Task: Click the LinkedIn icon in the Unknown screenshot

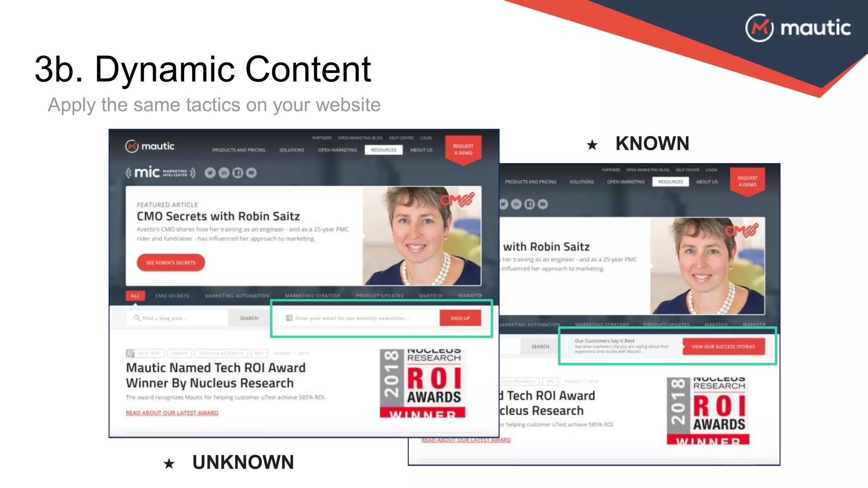Action: click(224, 173)
